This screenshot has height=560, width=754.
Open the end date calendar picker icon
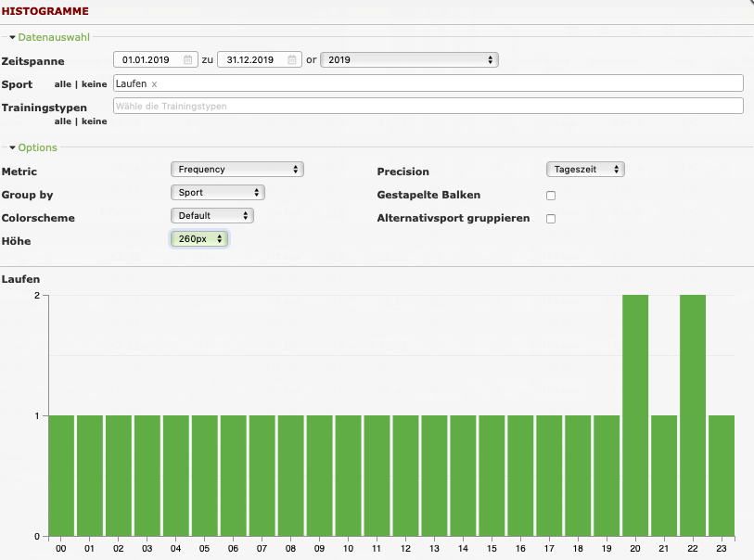coord(292,59)
